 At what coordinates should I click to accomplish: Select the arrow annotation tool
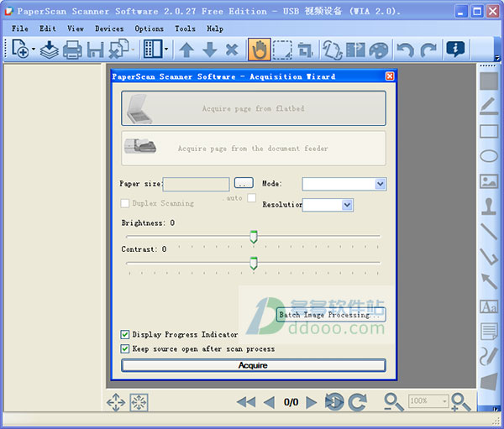489,281
